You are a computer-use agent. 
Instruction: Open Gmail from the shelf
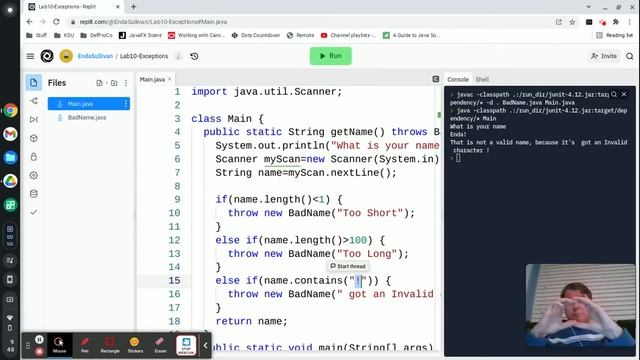click(x=10, y=134)
